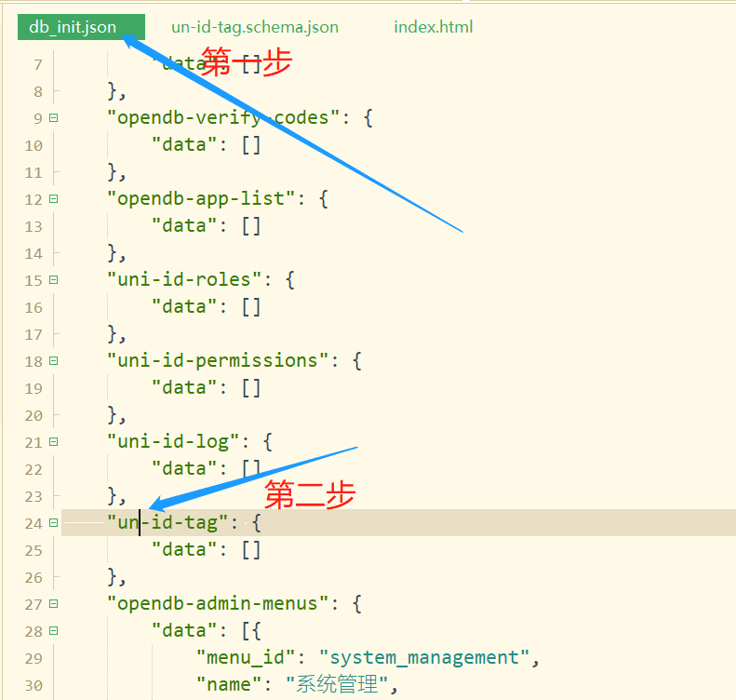The image size is (736, 700).
Task: Click line number 7 in the gutter
Action: click(x=38, y=64)
